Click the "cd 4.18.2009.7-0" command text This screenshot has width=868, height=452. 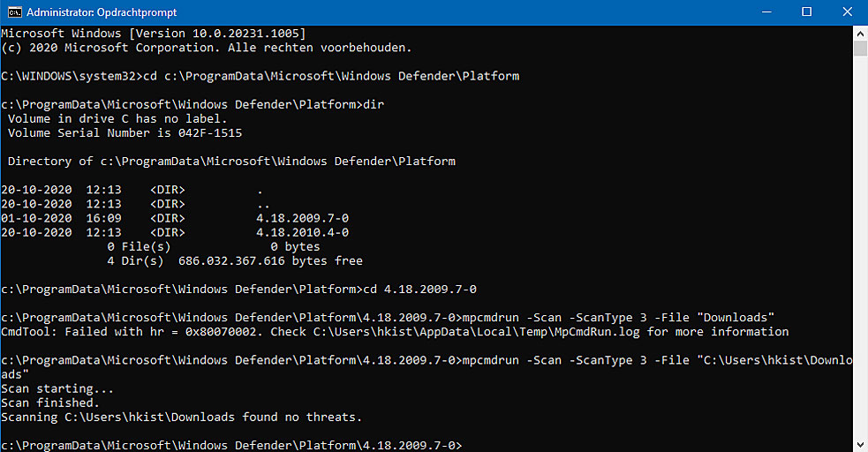[419, 290]
